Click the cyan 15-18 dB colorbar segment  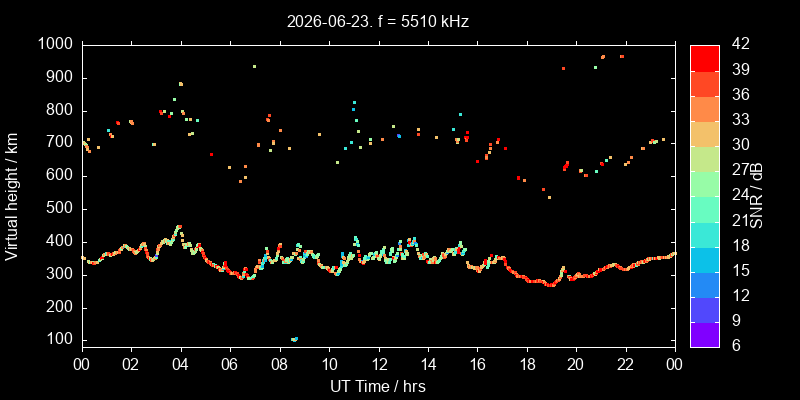tap(705, 259)
